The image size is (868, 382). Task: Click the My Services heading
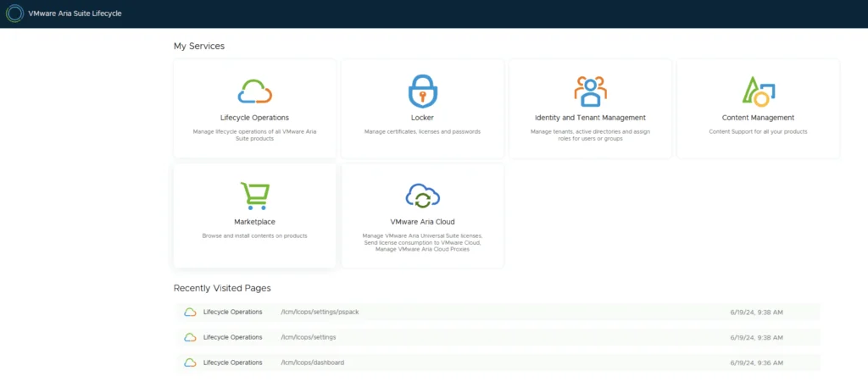click(199, 46)
